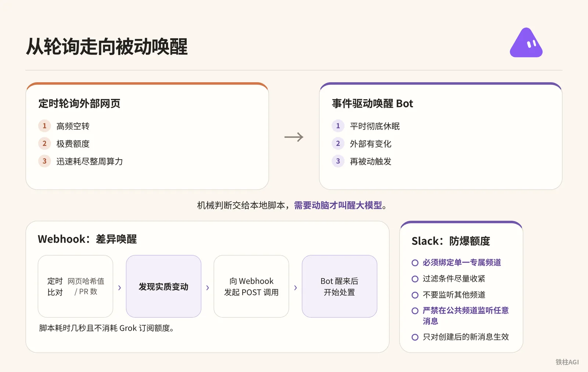
Task: Click the bullet circle before 不要监听其他频道
Action: (x=415, y=295)
